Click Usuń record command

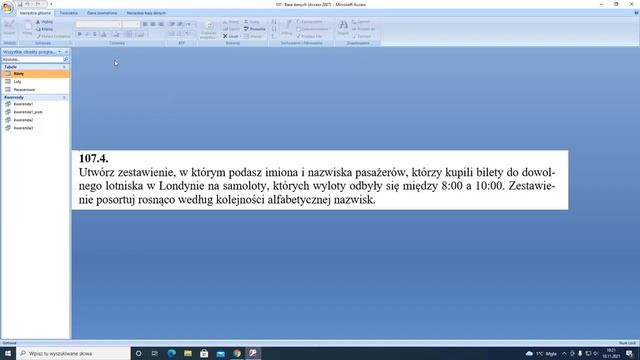coord(231,36)
